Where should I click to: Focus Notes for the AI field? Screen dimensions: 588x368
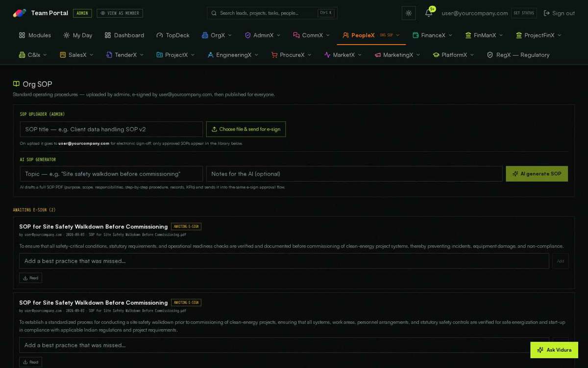tap(354, 174)
